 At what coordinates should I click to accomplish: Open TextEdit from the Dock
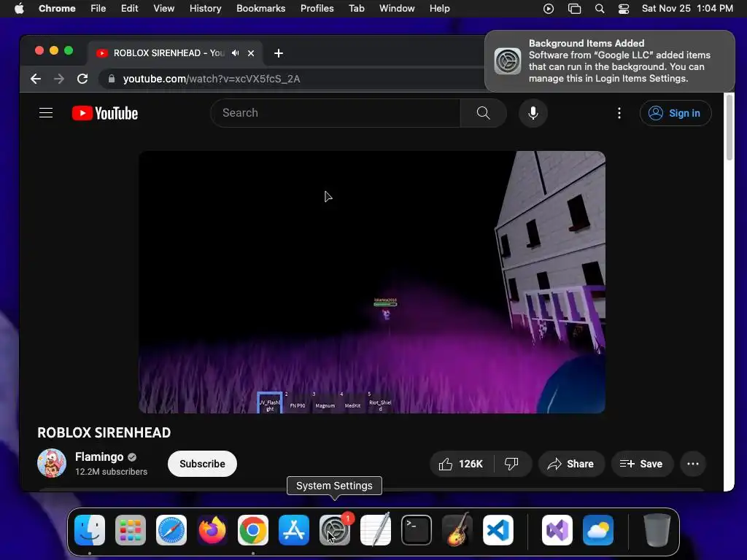click(x=376, y=530)
